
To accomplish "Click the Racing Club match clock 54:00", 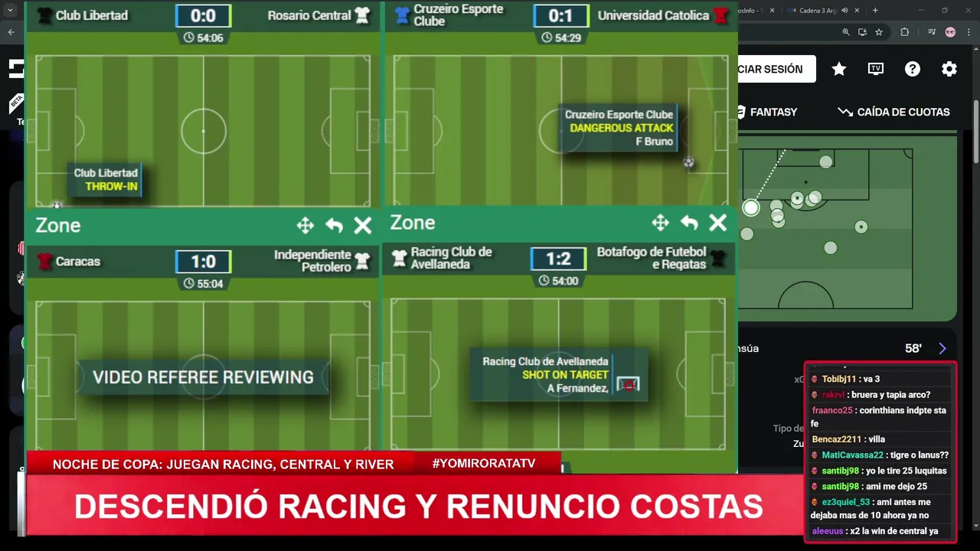I will coord(558,281).
